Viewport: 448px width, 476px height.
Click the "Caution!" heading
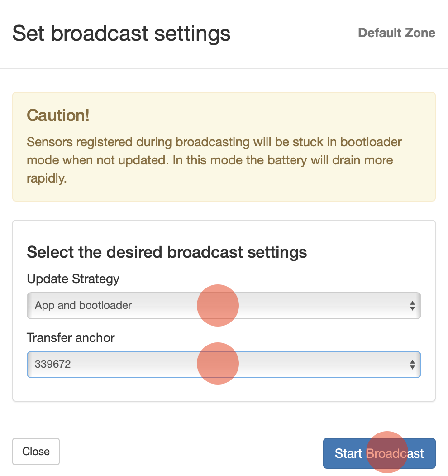[x=58, y=115]
